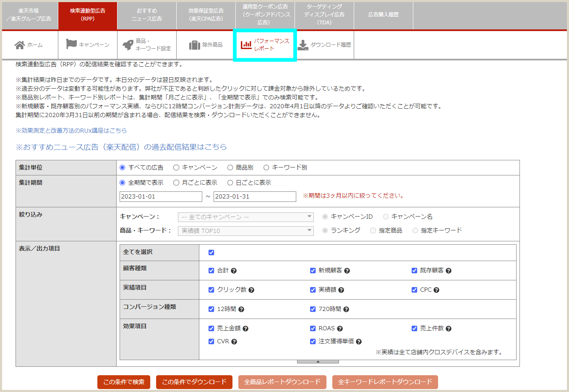Open help icon next to CPC

coord(436,290)
